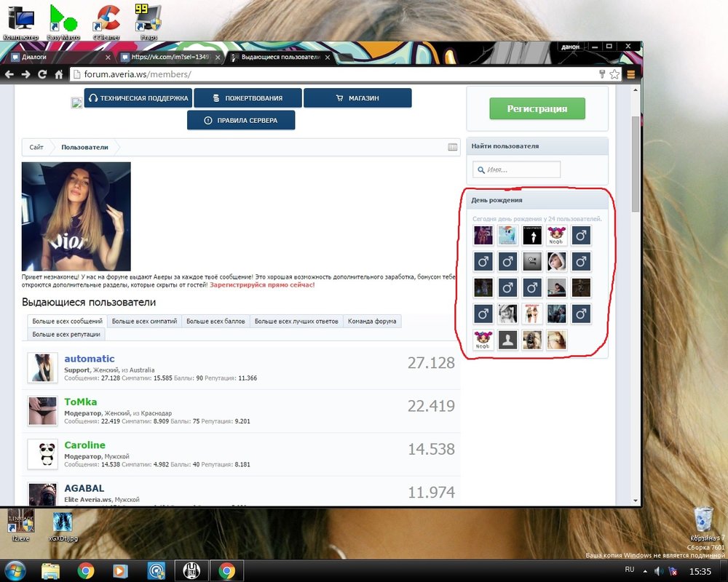This screenshot has width=728, height=582.
Task: Open the Fraps desktop shortcut
Action: coord(149,18)
